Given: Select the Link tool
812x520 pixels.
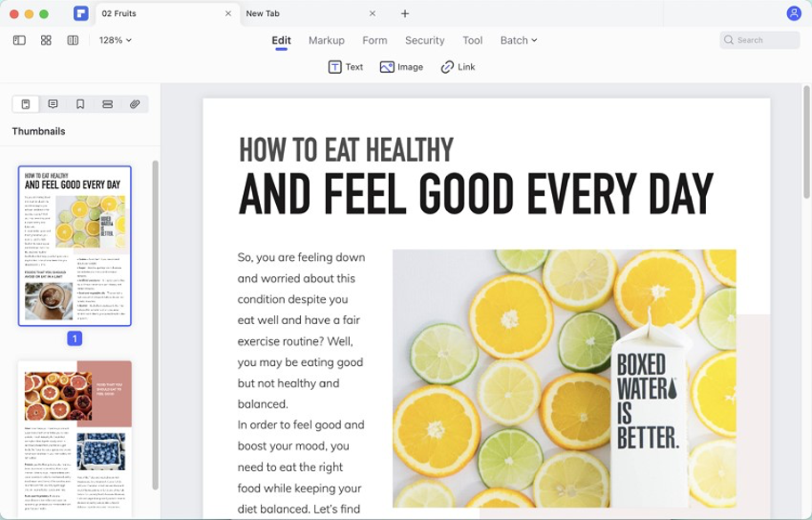Looking at the screenshot, I should click(x=458, y=67).
